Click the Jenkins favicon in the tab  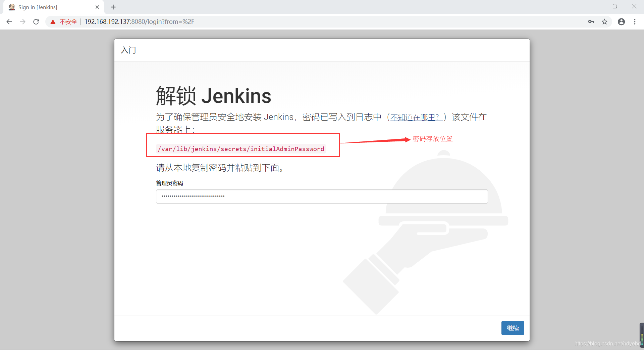12,7
